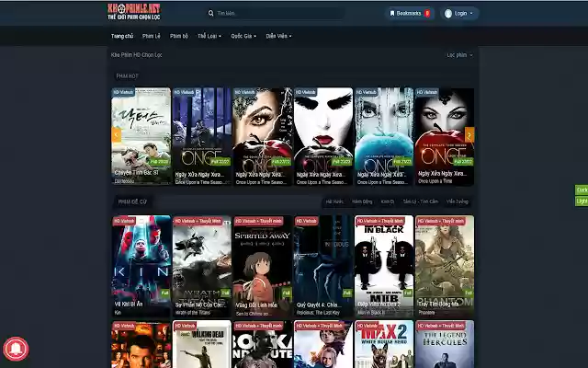Screen dimensions: 588x368
Task: Click the Insidious: The Last Key subtitle text
Action: [318, 313]
